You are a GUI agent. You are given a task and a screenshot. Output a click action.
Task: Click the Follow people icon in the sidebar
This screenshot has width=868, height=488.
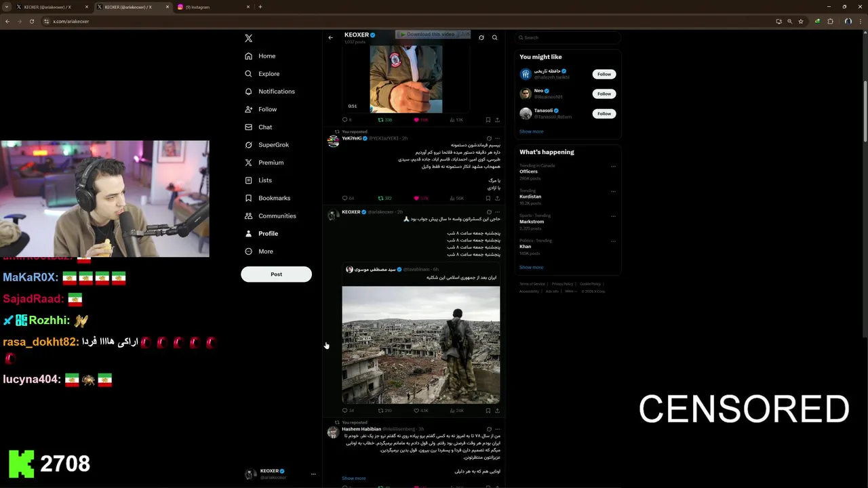[x=248, y=109]
